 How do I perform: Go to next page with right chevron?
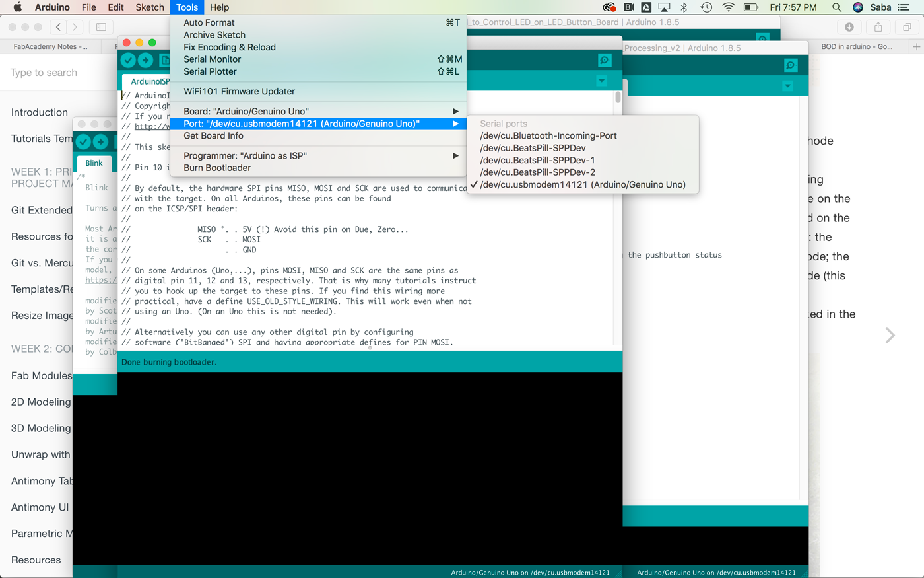click(890, 336)
